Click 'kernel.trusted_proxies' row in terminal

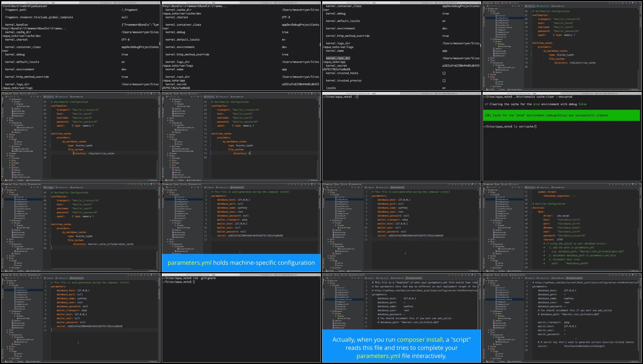[401, 81]
